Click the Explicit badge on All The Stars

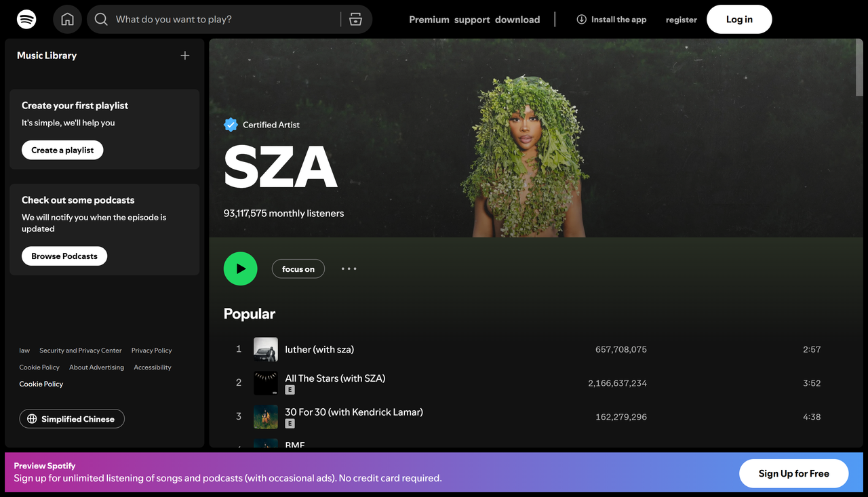(290, 390)
